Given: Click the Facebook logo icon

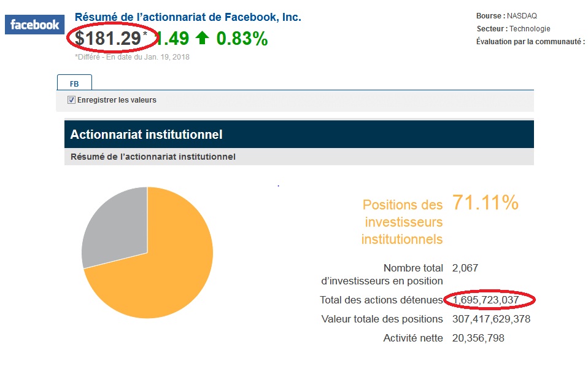Looking at the screenshot, I should point(34,25).
